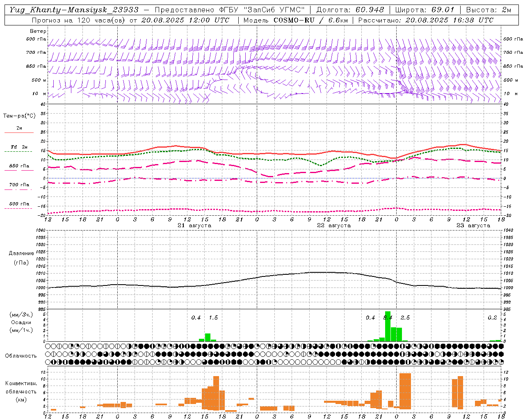525x420 pixels.
Task: Click the (км) unit label under convective cloud
Action: [x=21, y=399]
